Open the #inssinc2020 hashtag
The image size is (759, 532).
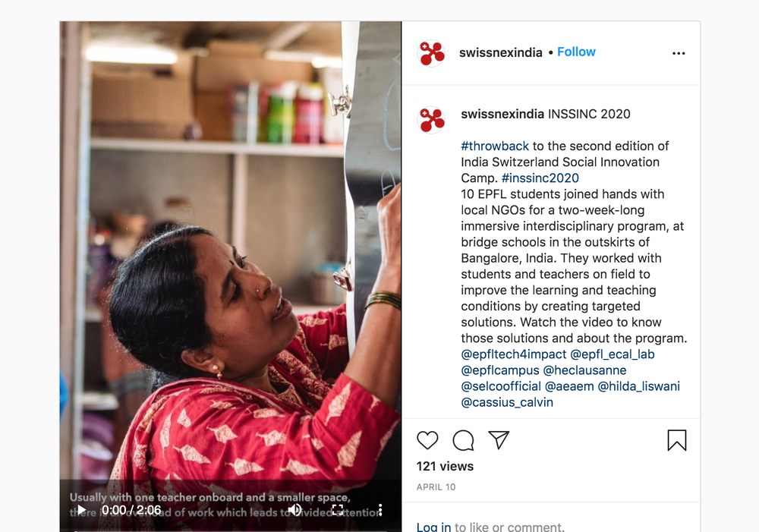tap(540, 178)
